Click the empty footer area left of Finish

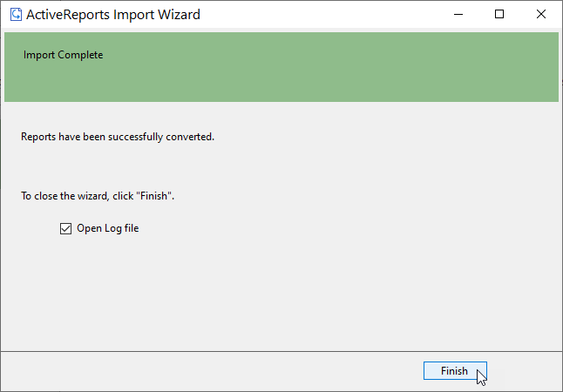click(x=212, y=371)
